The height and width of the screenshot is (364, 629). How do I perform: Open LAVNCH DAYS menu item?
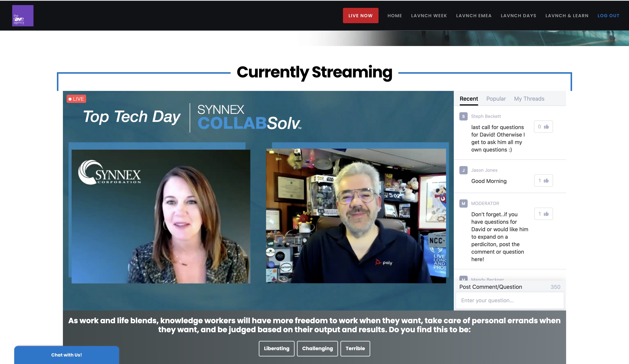(x=518, y=16)
